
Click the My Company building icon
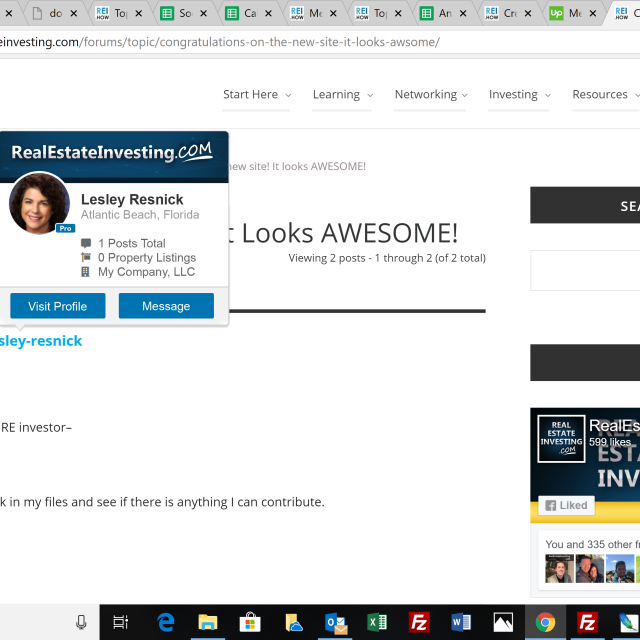point(85,272)
